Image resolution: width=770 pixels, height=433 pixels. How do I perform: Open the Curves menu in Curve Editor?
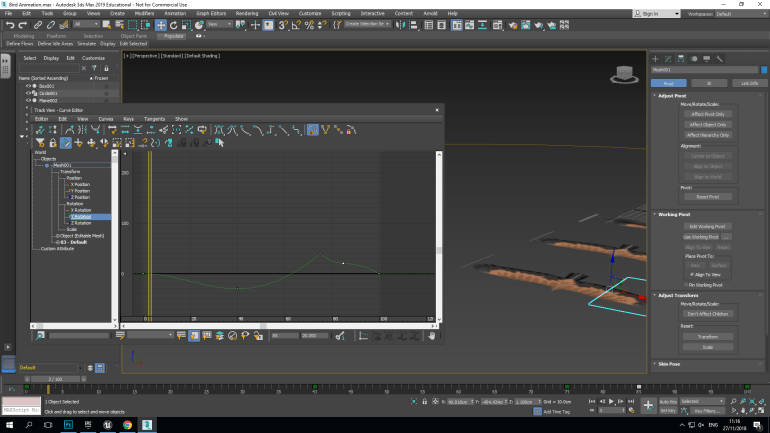tap(106, 119)
